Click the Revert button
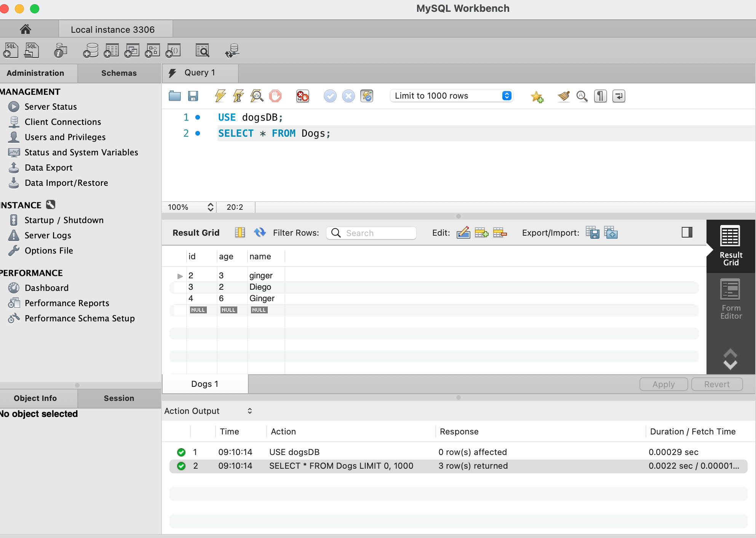The image size is (756, 538). (717, 384)
